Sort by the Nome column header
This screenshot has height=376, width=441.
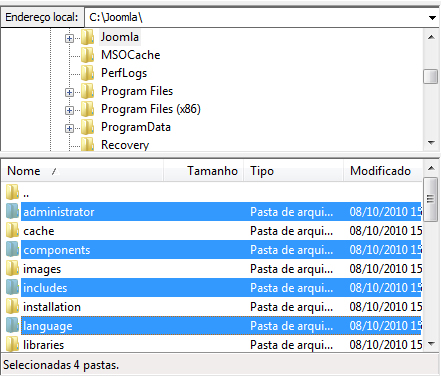pos(83,171)
